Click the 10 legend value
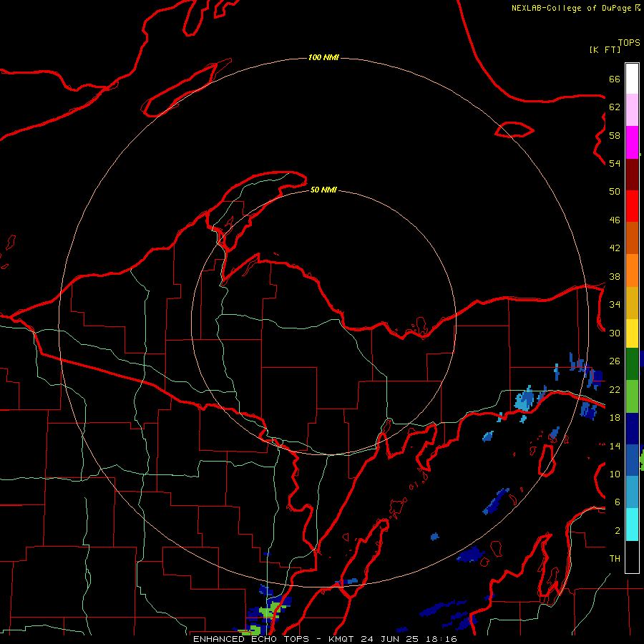644x644 pixels. tap(615, 474)
